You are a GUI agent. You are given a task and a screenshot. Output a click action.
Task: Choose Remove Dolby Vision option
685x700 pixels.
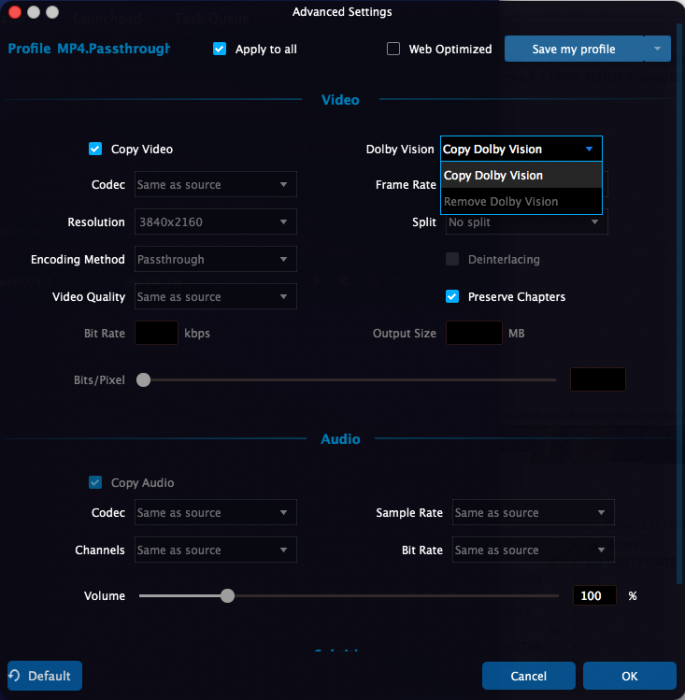click(x=521, y=201)
